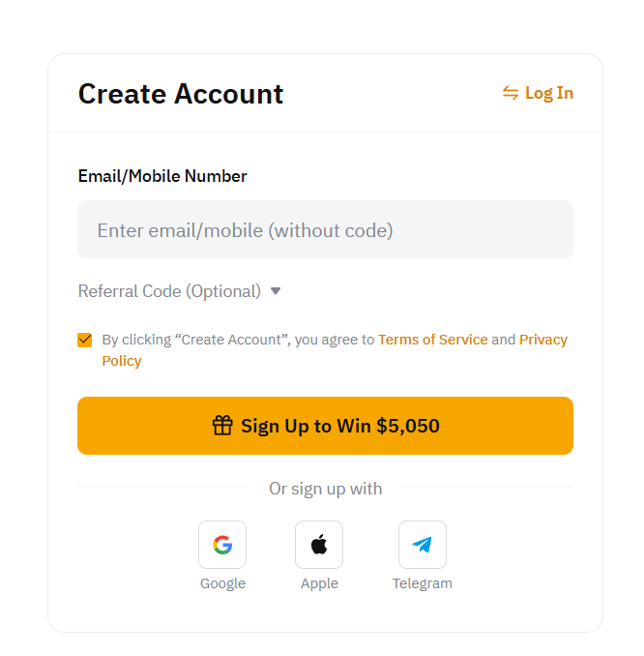
Task: Click the Email/Mobile Number field label
Action: pyautogui.click(x=162, y=176)
